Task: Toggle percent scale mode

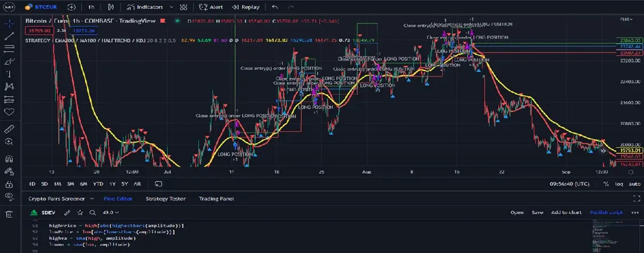Action: 606,184
